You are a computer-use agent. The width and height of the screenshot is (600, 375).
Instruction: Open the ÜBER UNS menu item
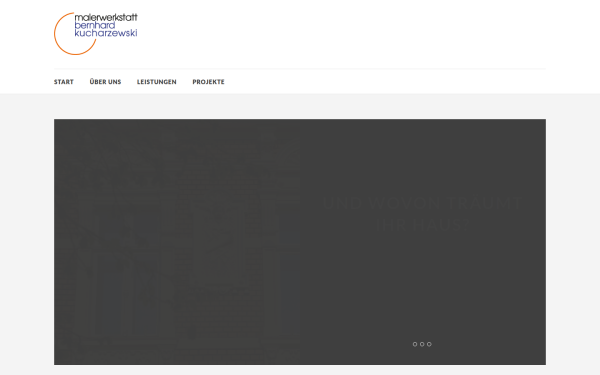(x=105, y=82)
